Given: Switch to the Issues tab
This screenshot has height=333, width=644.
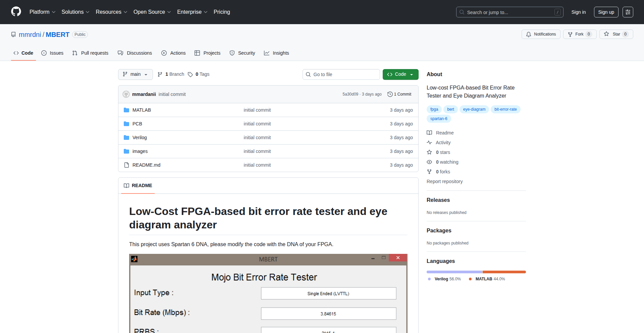Looking at the screenshot, I should coord(52,53).
